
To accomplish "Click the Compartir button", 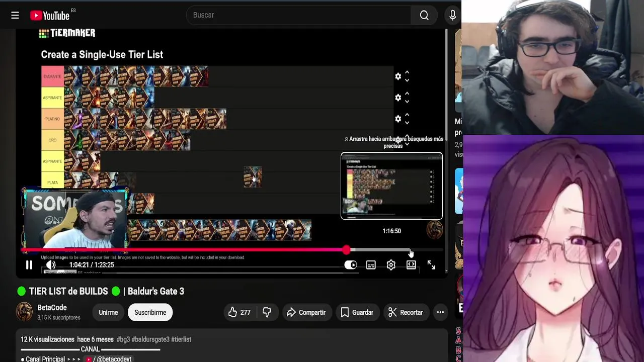I will click(306, 312).
